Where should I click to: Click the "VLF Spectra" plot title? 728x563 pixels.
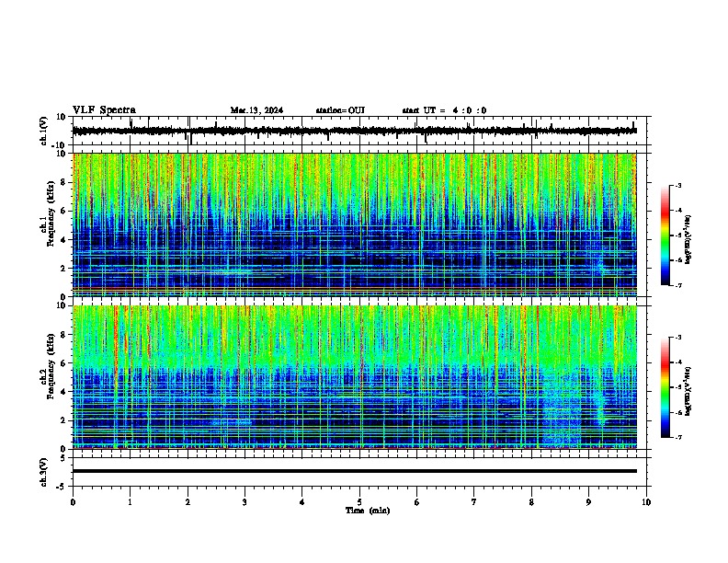pos(104,110)
